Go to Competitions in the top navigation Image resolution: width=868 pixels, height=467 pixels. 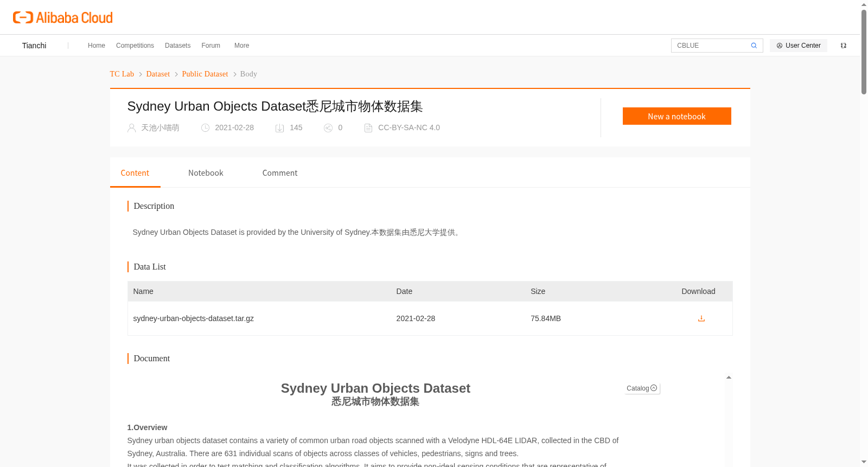click(x=135, y=46)
